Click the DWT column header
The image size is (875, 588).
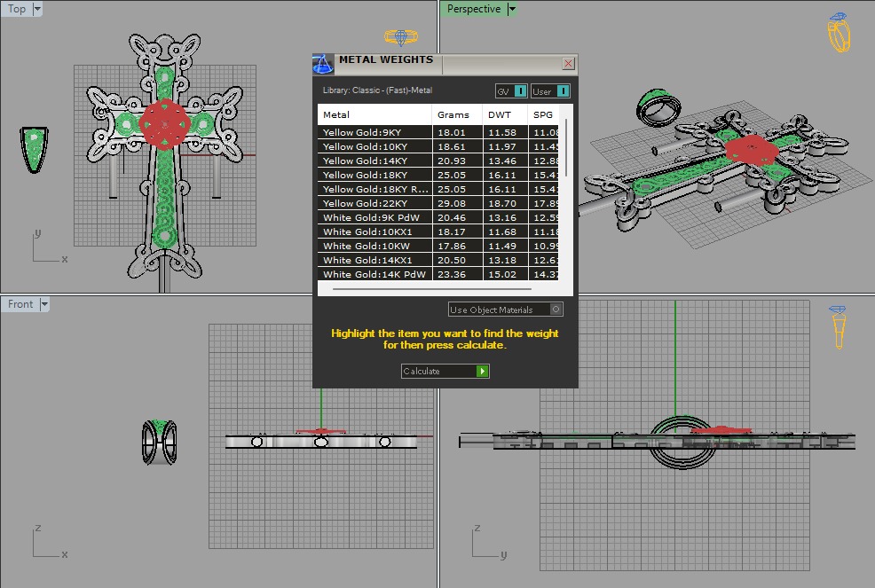504,114
